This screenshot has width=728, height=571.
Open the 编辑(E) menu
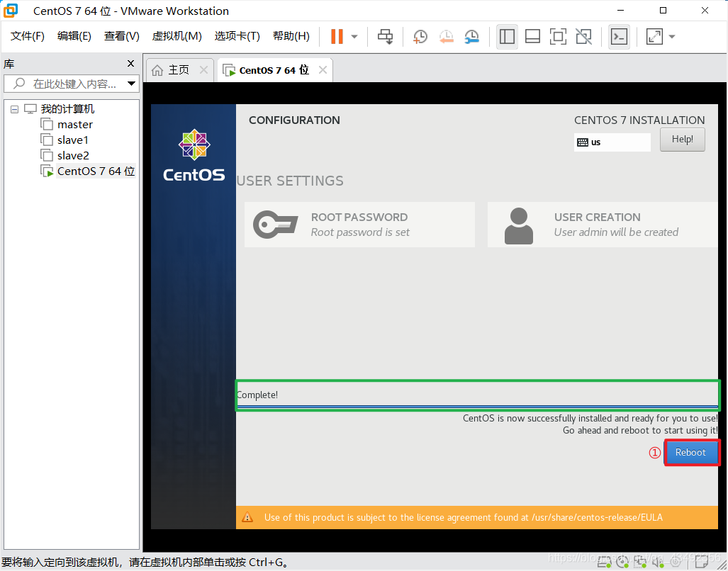[x=74, y=36]
